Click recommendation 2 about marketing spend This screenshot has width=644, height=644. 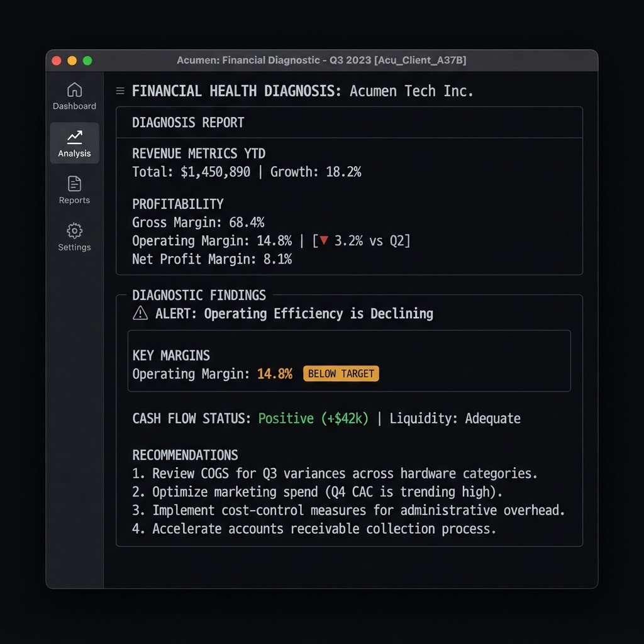[x=317, y=492]
